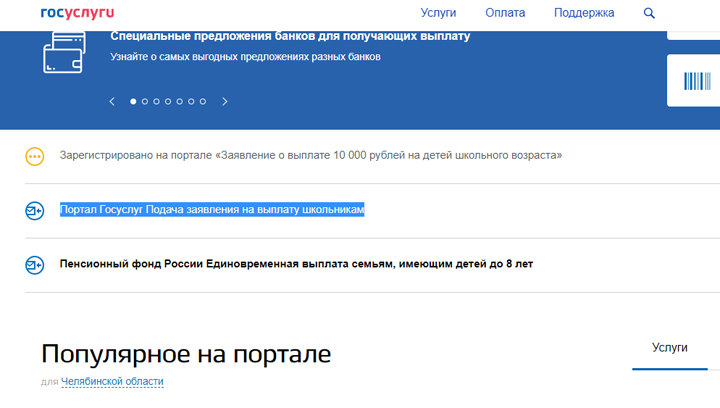Change region via Челябинской области link
The image size is (720, 408).
pyautogui.click(x=112, y=381)
